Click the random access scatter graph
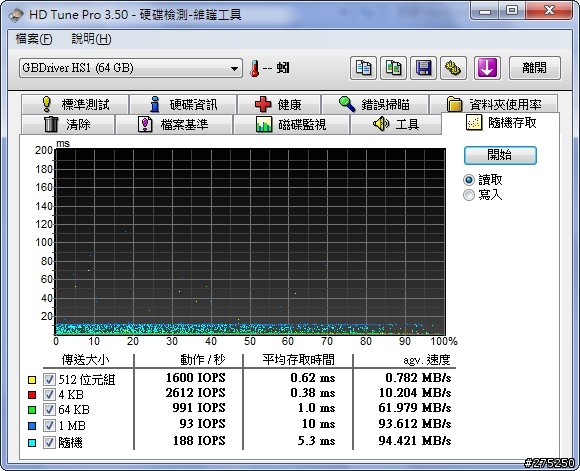The height and width of the screenshot is (471, 580). click(x=250, y=242)
